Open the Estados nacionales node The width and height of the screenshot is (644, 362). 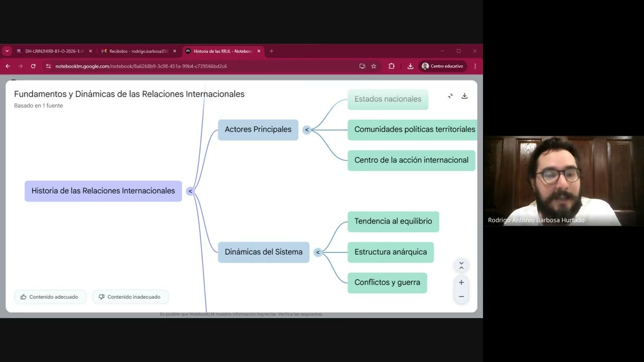[388, 99]
